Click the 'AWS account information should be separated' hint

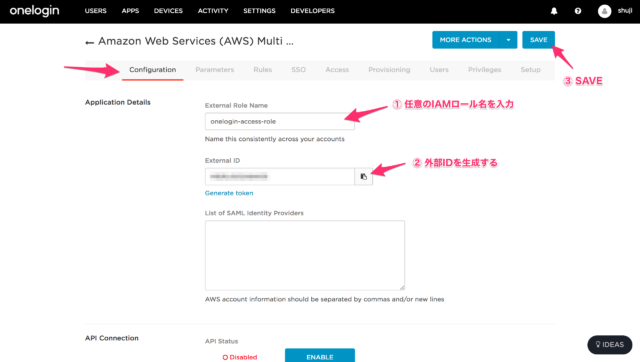[x=324, y=299]
